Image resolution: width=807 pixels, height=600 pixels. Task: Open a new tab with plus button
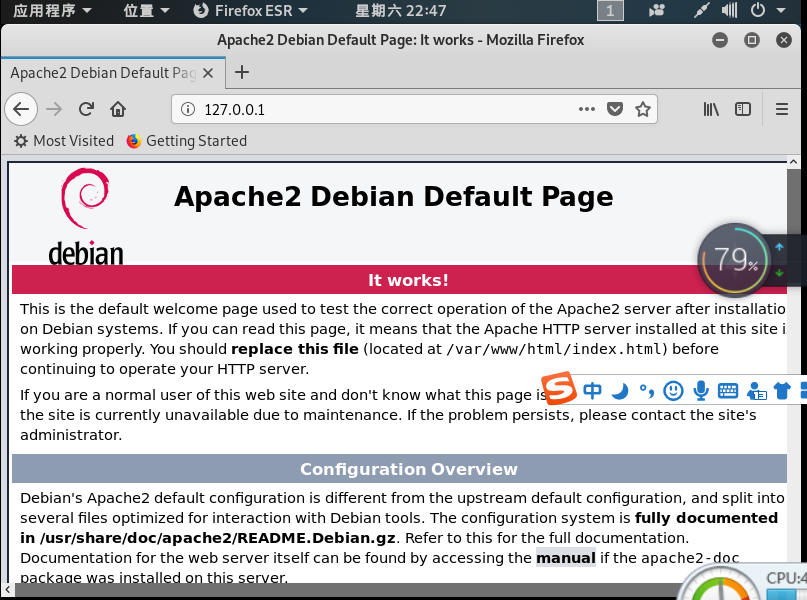(242, 72)
